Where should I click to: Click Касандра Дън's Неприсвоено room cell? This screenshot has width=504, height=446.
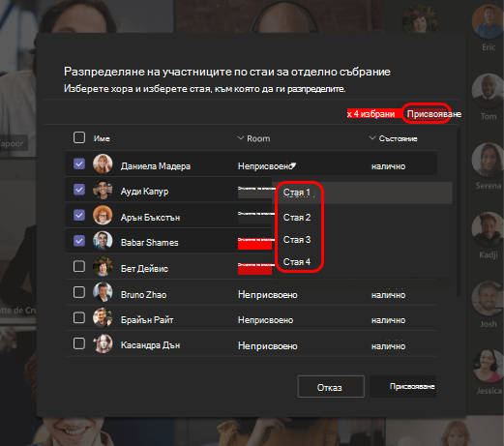click(268, 346)
